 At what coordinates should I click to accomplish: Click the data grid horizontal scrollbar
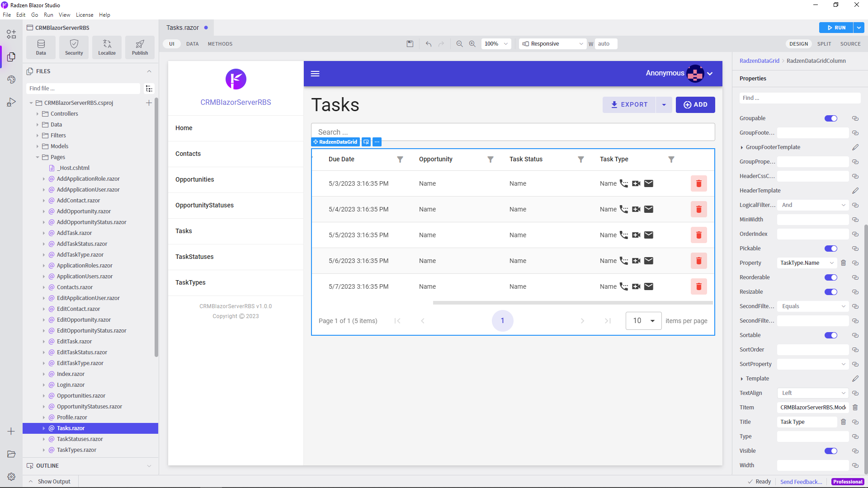pos(573,303)
